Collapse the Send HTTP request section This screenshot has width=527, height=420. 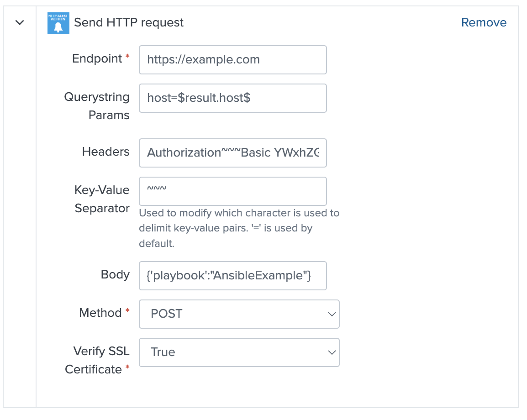click(20, 22)
